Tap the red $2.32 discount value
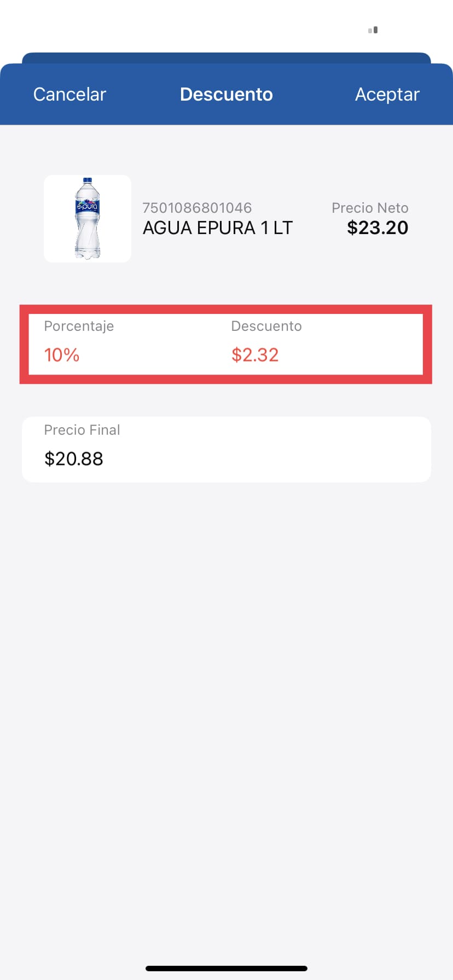 255,355
